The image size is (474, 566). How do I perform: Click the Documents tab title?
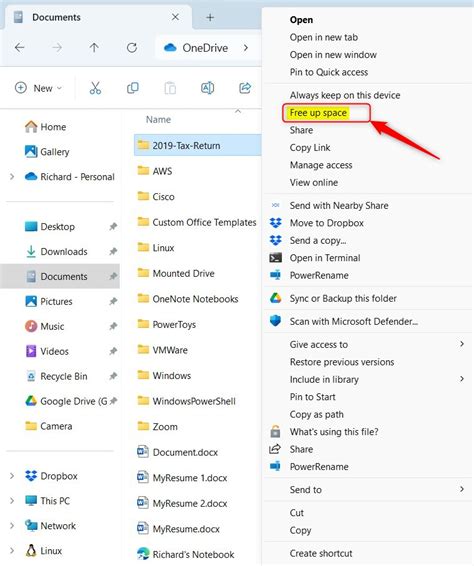tap(56, 17)
